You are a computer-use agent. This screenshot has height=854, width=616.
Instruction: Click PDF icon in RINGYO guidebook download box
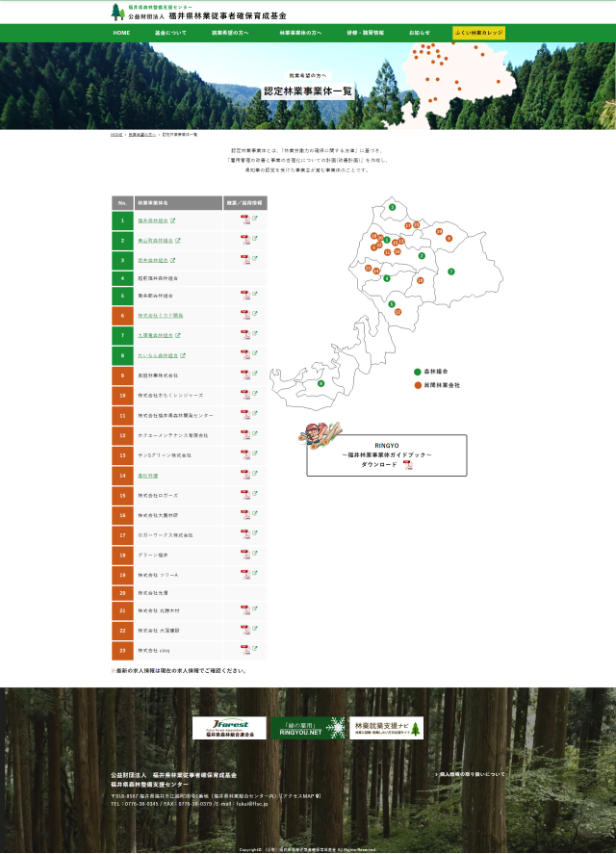[x=407, y=464]
